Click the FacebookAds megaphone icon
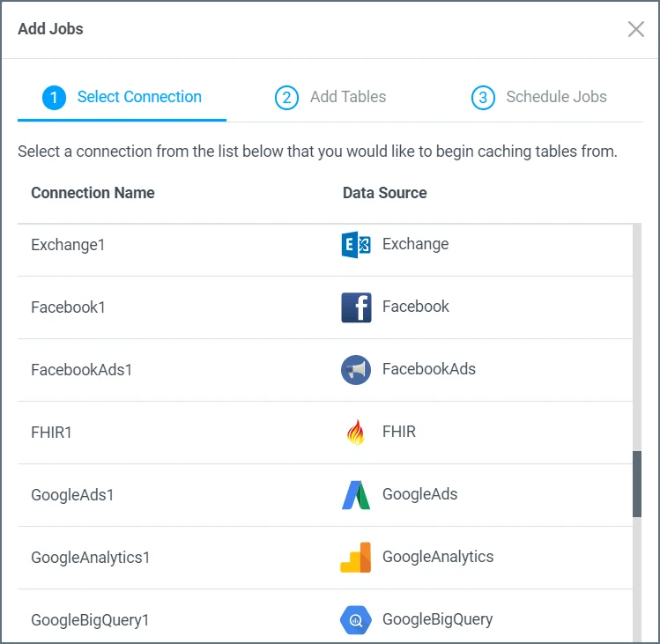This screenshot has height=644, width=660. (356, 370)
